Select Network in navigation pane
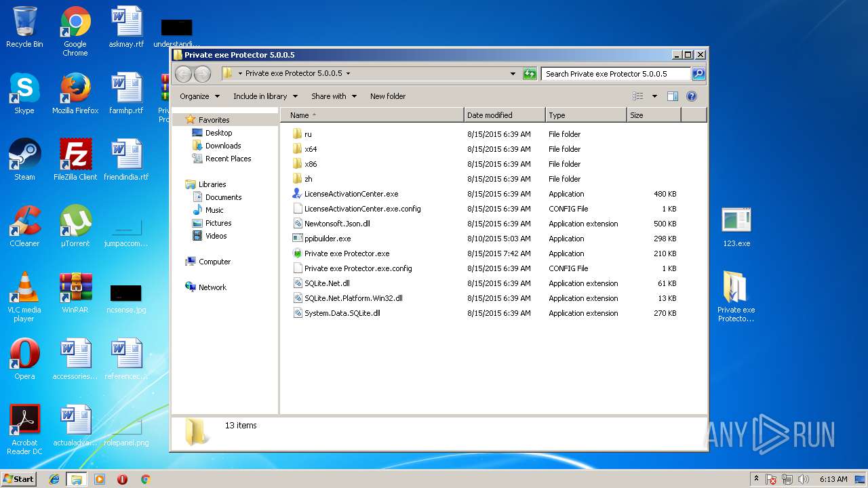The width and height of the screenshot is (868, 488). pos(212,287)
